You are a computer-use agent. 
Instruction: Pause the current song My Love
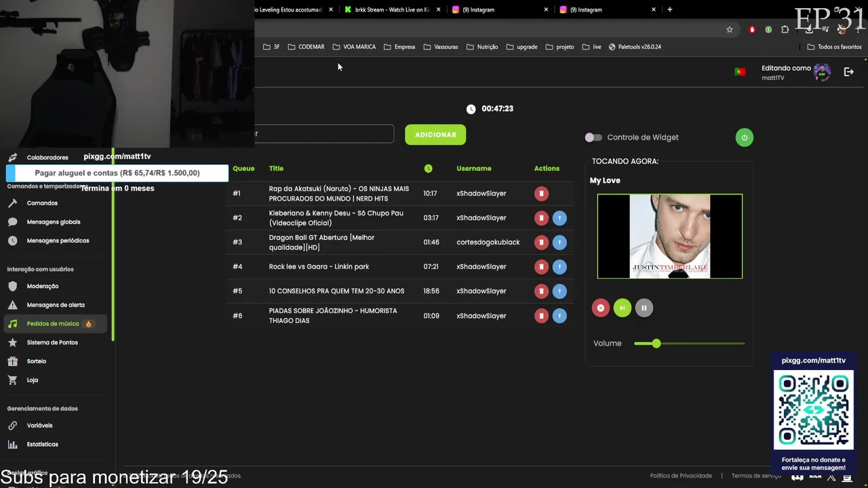tap(644, 308)
